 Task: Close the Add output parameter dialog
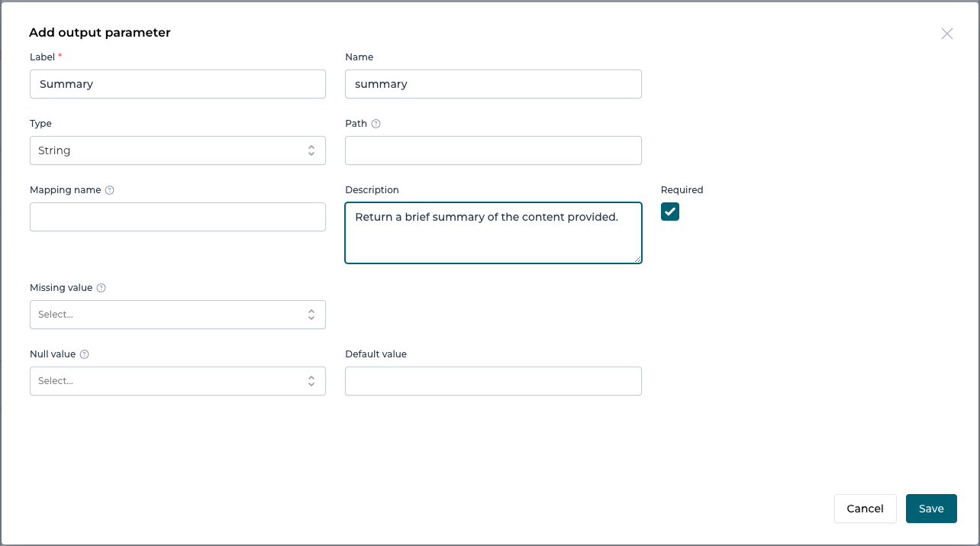(x=946, y=34)
